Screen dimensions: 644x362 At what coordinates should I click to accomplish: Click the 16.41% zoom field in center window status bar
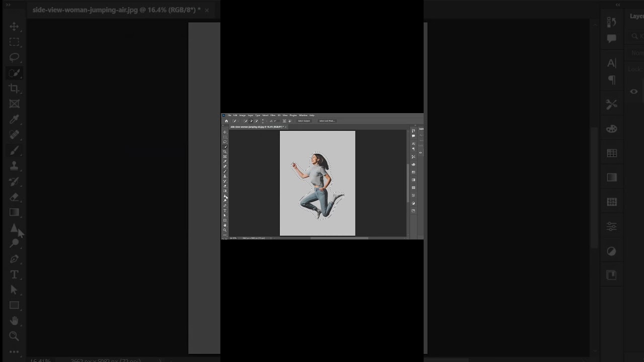pyautogui.click(x=234, y=238)
